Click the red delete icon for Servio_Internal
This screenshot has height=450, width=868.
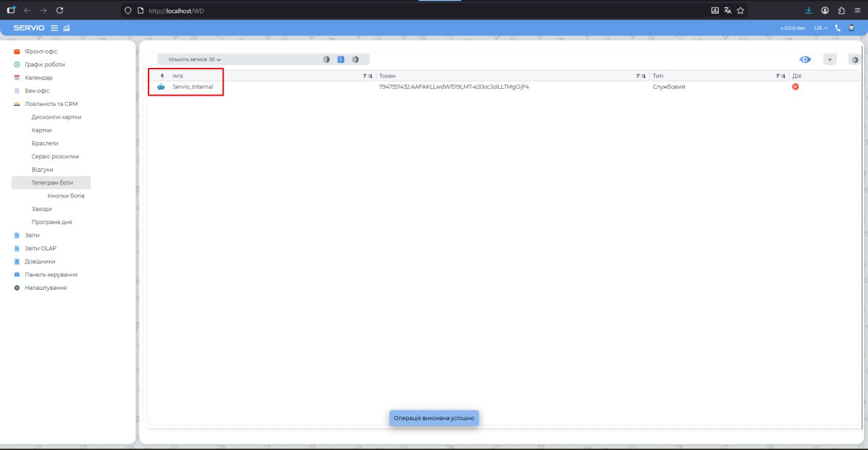(795, 87)
